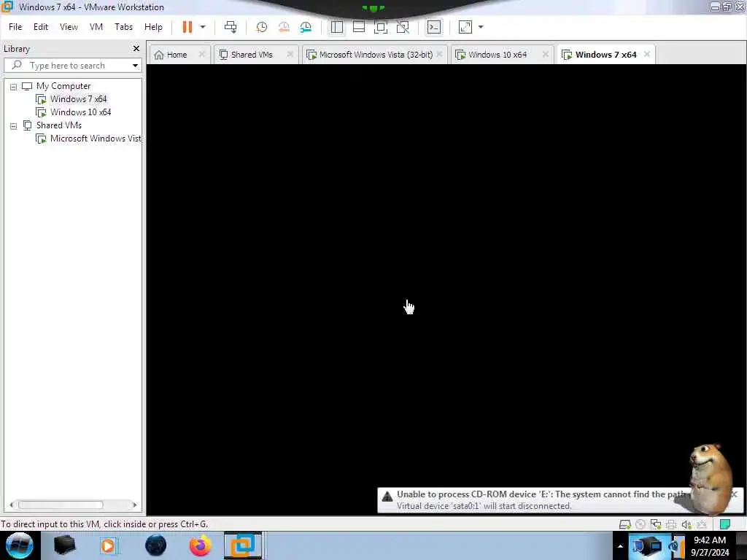Viewport: 747px width, 560px height.
Task: Open the stretch display options dropdown arrow
Action: [x=481, y=27]
